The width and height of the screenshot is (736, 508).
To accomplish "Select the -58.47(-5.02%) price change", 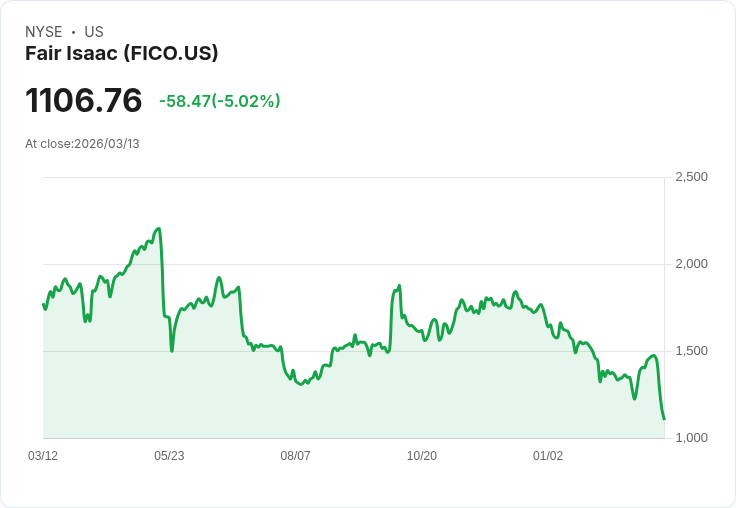I will 219,101.
